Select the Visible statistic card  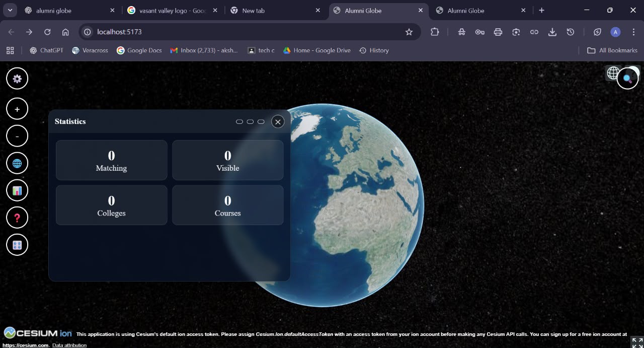(x=228, y=160)
